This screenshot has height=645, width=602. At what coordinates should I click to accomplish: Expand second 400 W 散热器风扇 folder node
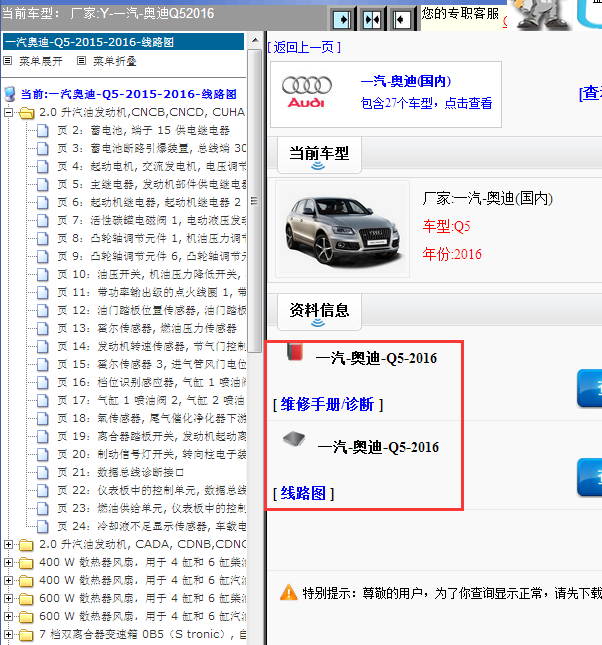(8, 580)
